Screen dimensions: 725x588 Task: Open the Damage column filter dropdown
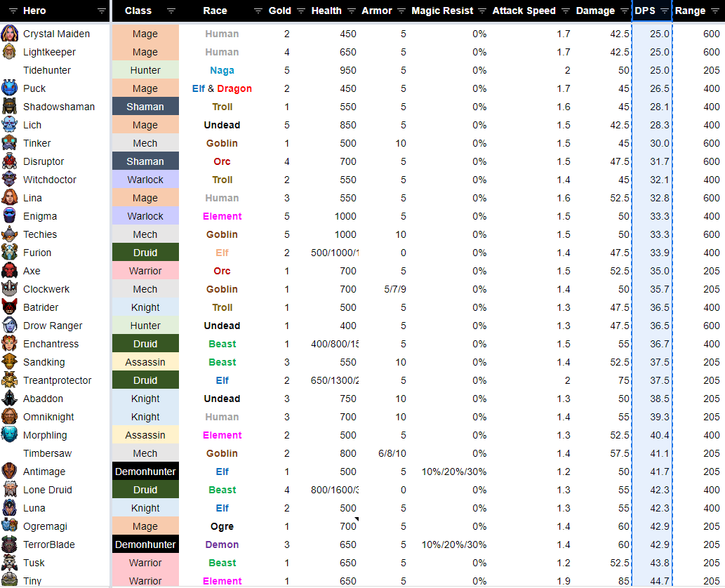coord(624,11)
